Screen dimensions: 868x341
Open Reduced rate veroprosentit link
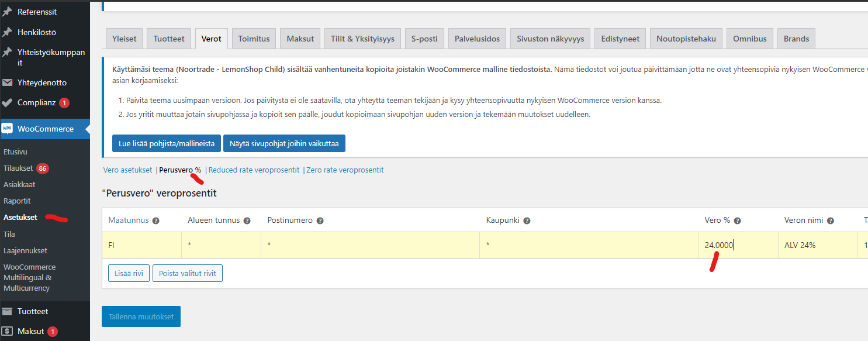click(254, 170)
